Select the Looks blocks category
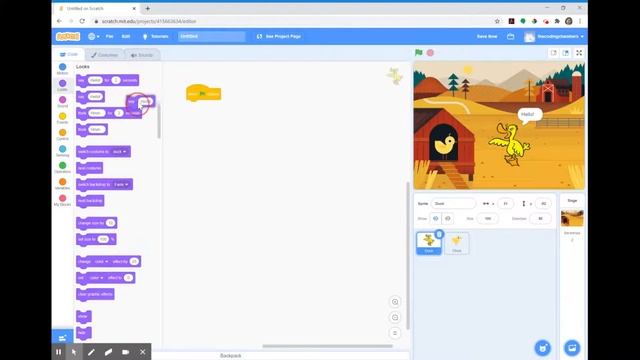Viewport: 640px width, 360px height. pos(62,85)
